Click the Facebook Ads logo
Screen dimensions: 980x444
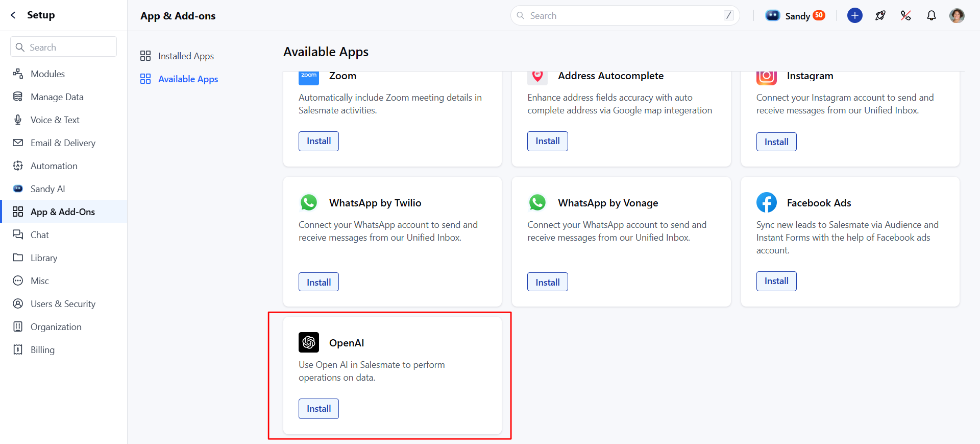(767, 202)
